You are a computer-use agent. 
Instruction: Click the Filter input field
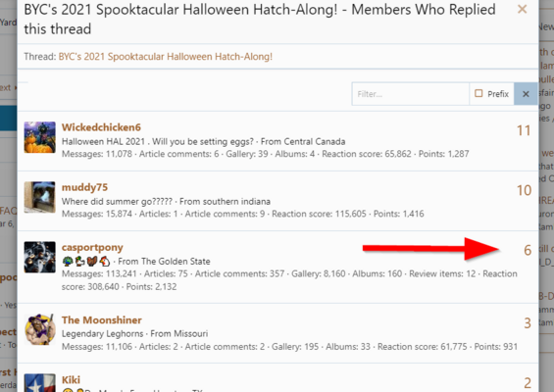tap(410, 94)
